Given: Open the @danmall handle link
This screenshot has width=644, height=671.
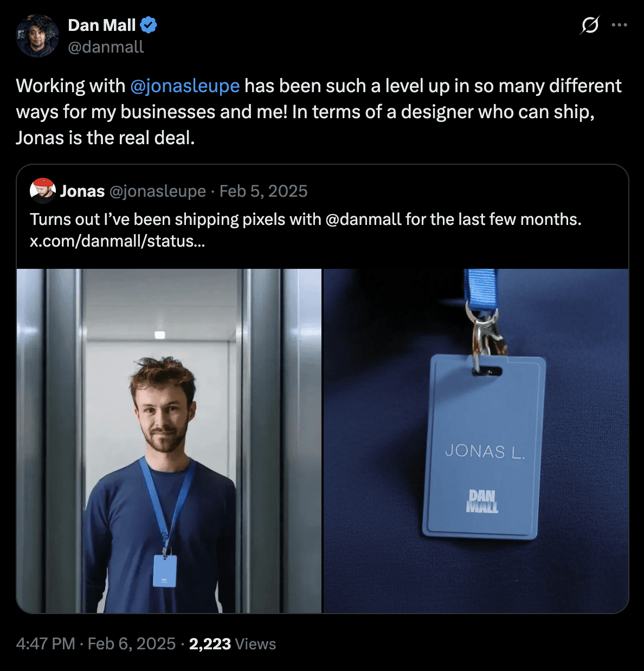Looking at the screenshot, I should 106,47.
